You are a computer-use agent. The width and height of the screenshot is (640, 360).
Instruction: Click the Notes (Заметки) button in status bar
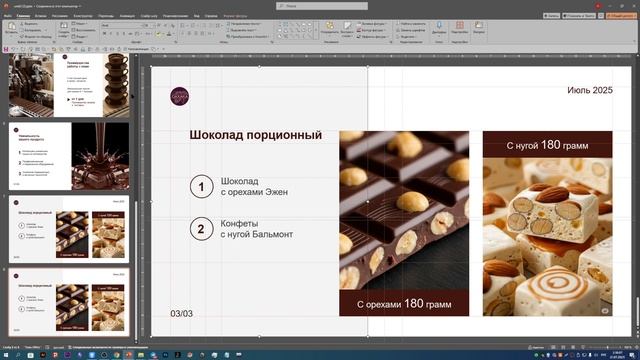536,347
